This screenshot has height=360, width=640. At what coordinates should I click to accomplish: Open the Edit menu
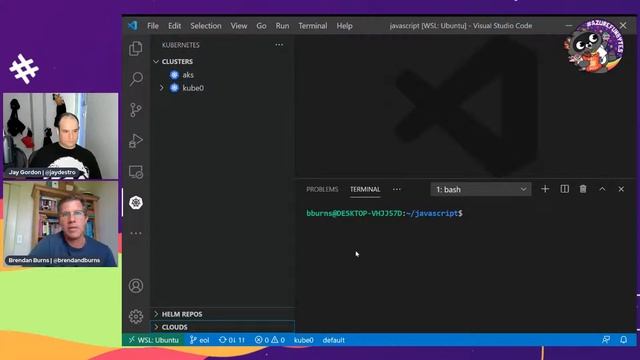click(174, 26)
